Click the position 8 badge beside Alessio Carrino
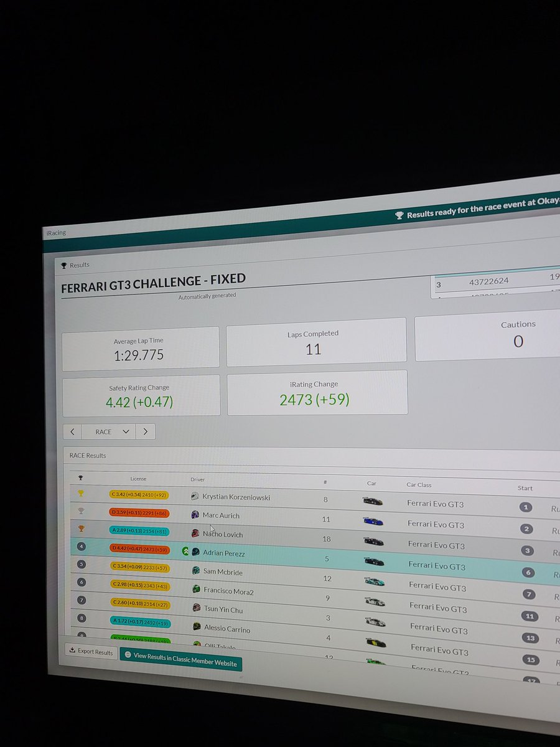 click(82, 618)
